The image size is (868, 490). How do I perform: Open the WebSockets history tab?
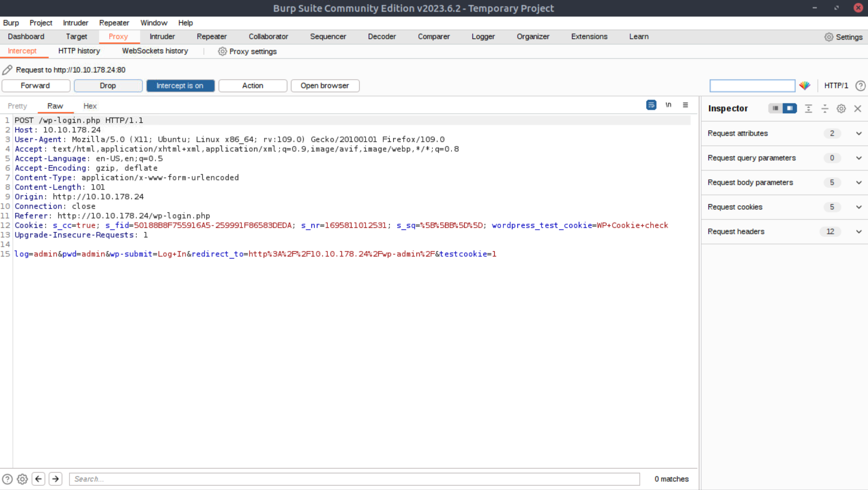[x=155, y=51]
